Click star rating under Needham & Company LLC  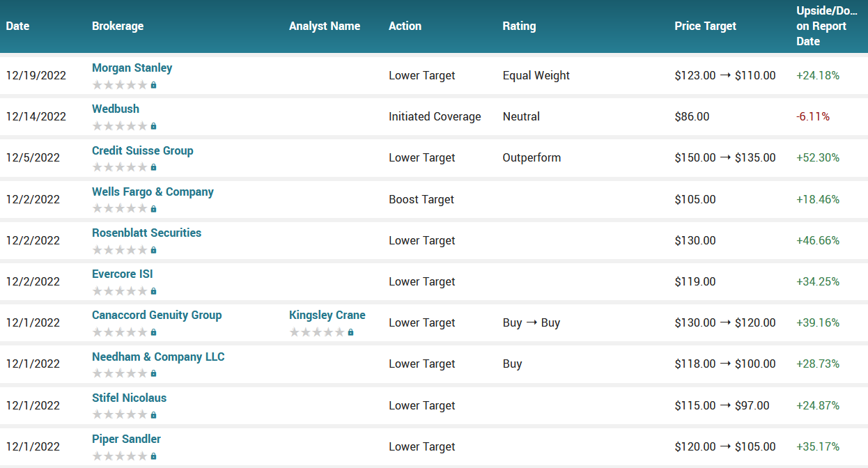pyautogui.click(x=120, y=373)
